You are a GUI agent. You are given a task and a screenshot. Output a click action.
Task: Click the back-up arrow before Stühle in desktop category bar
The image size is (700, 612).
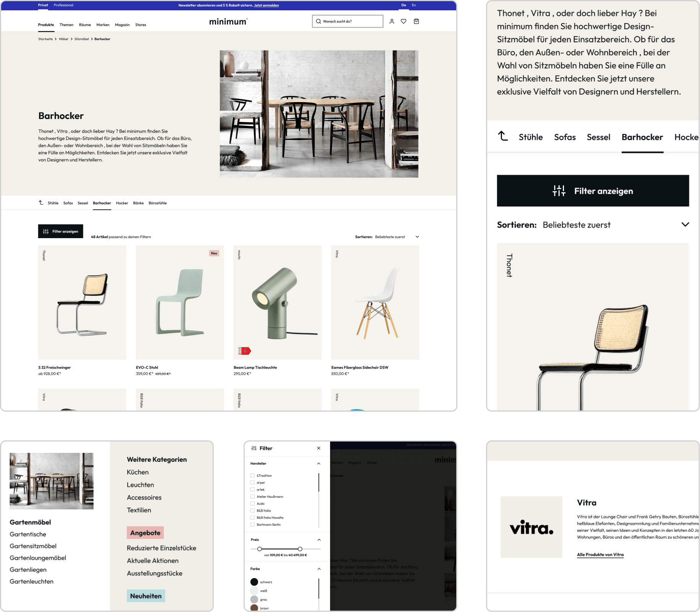pos(41,203)
